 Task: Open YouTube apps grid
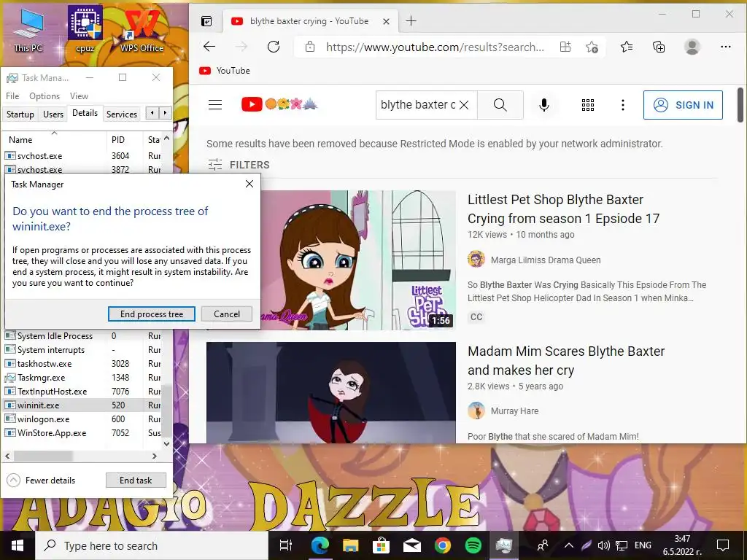point(588,105)
